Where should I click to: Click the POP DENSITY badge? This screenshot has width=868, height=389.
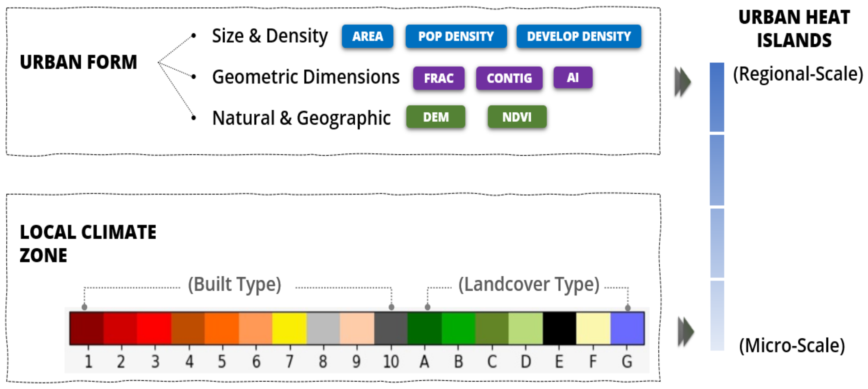(x=456, y=36)
